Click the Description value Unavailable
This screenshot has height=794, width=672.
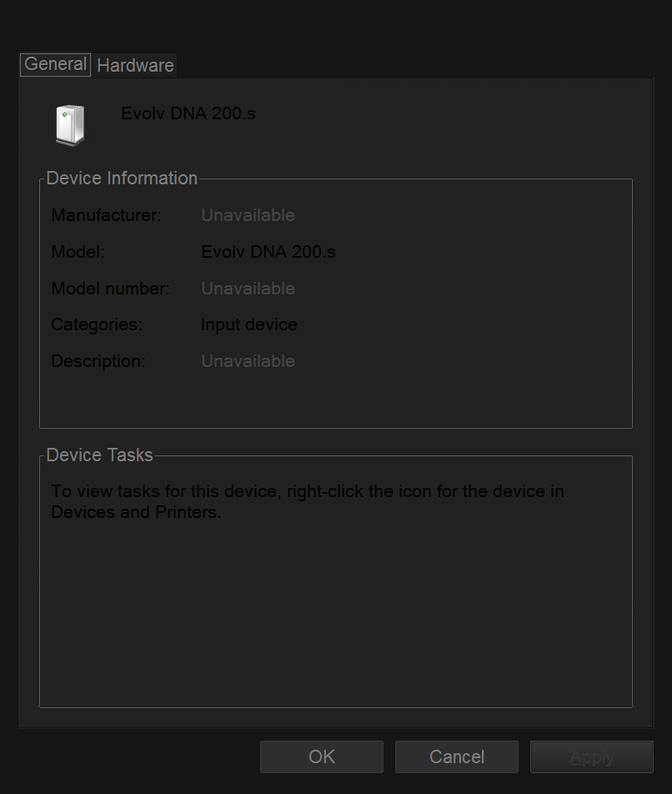point(248,361)
